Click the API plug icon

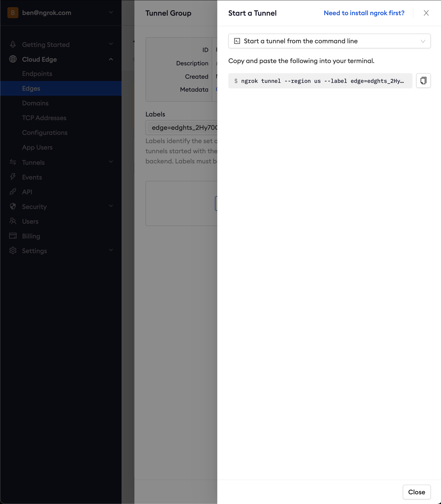(x=13, y=192)
